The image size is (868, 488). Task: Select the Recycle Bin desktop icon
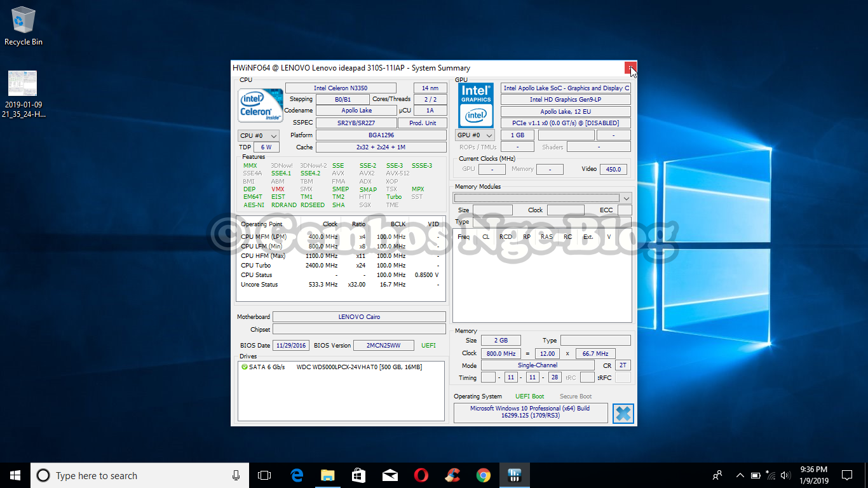(x=24, y=27)
